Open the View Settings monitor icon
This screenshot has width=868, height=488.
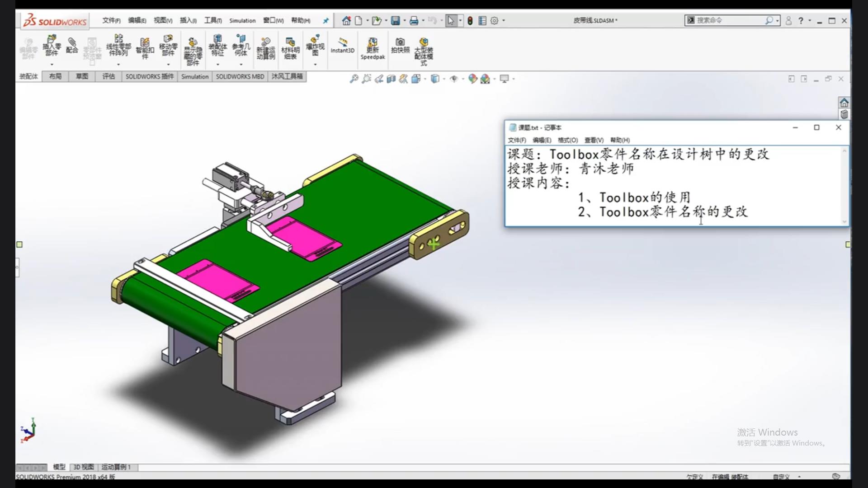pos(505,79)
